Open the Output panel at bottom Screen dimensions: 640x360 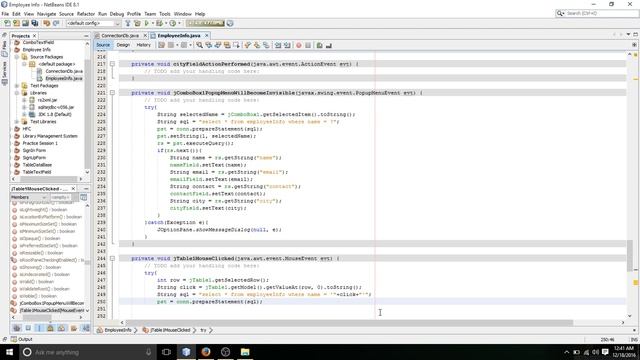coord(22,339)
